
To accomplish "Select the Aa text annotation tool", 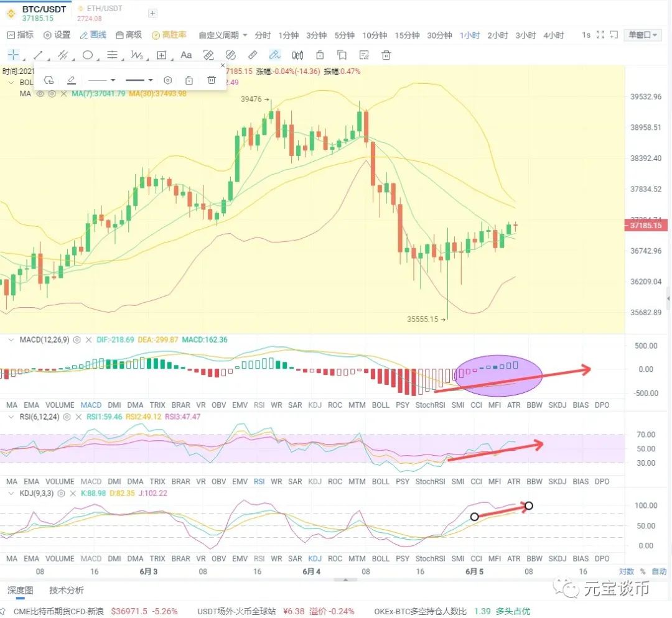I will (x=185, y=55).
